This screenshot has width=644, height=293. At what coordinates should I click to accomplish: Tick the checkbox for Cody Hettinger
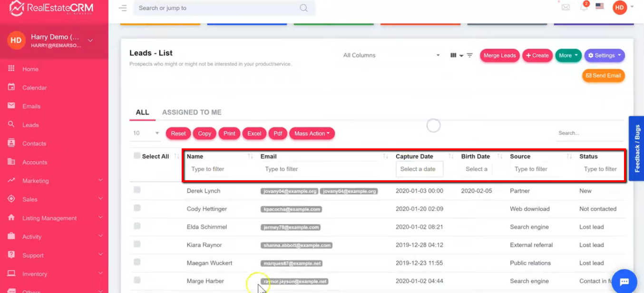pos(137,208)
